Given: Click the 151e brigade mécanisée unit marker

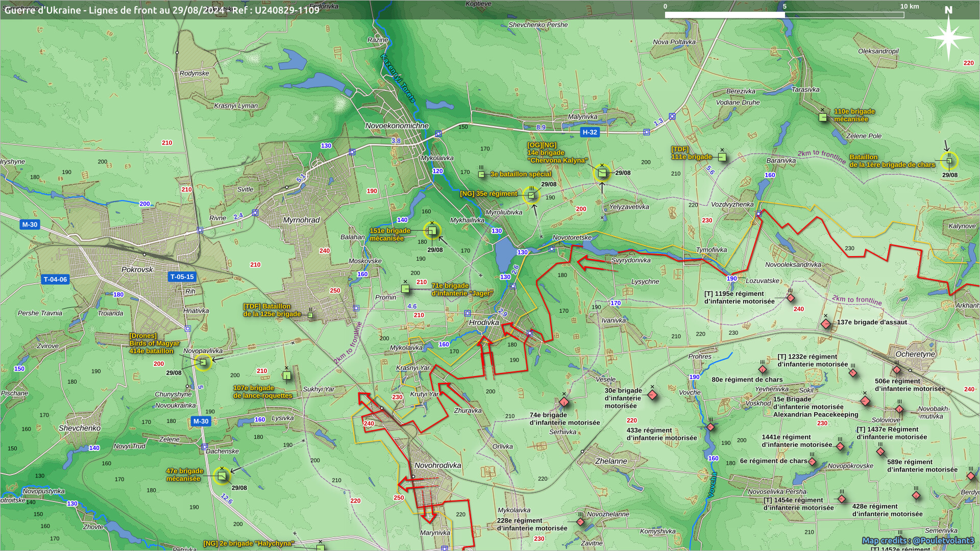Looking at the screenshot, I should pyautogui.click(x=432, y=231).
